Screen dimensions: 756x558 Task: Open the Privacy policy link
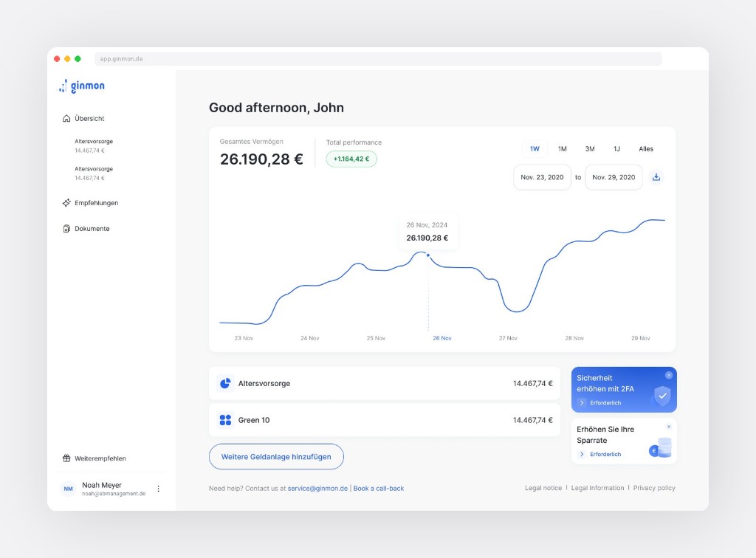654,488
